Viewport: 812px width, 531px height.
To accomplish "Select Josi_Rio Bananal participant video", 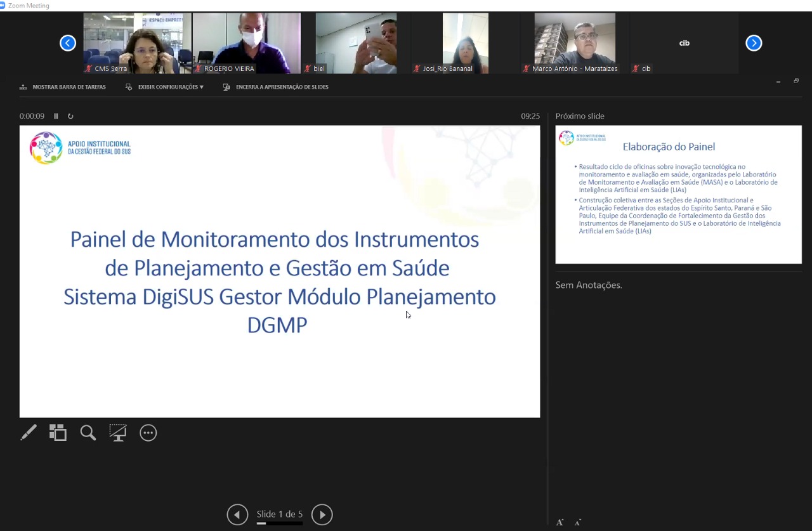I will coord(466,43).
